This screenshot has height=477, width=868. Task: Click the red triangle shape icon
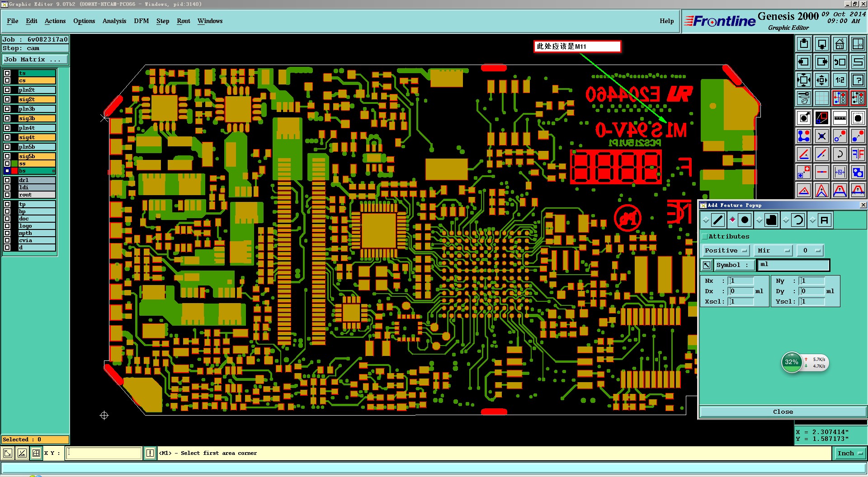804,190
